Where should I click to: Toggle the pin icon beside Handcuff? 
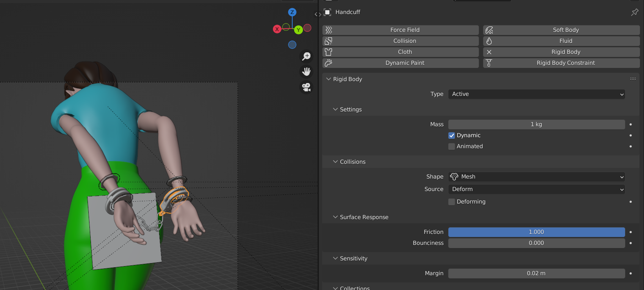[634, 12]
